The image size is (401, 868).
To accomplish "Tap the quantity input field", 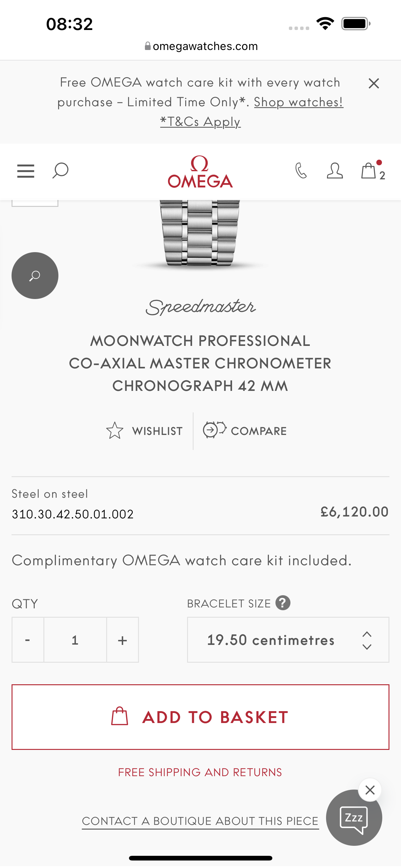I will click(75, 640).
